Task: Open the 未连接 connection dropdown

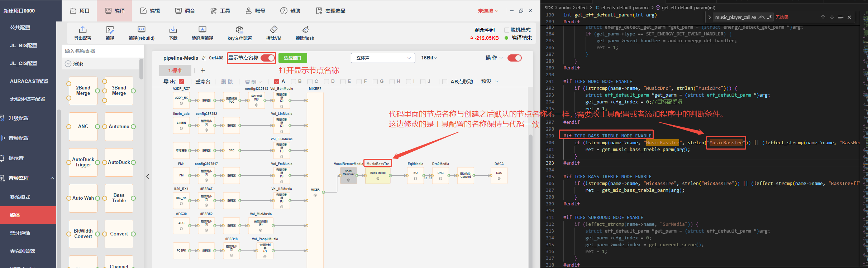Action: [488, 11]
